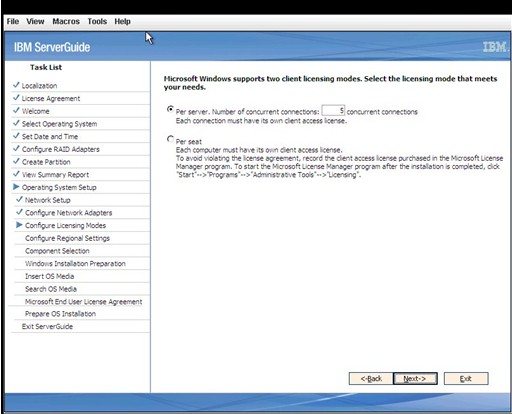Screen dimensions: 512x414
Task: Click checkmark next to Network Setup
Action: [x=19, y=199]
